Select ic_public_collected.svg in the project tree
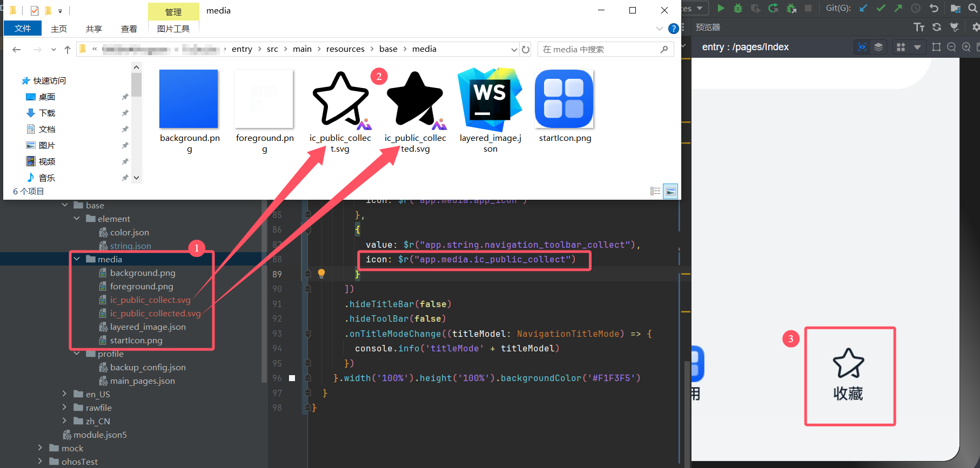Image resolution: width=980 pixels, height=468 pixels. click(x=156, y=313)
